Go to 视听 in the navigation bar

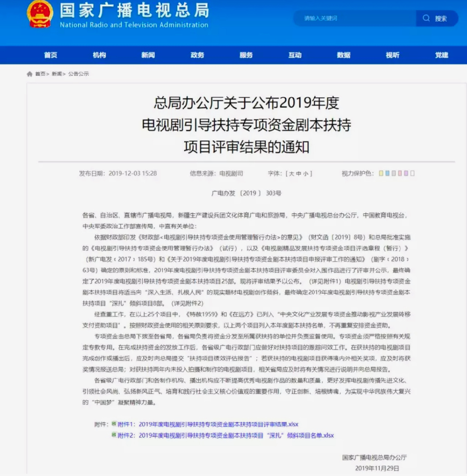(392, 55)
